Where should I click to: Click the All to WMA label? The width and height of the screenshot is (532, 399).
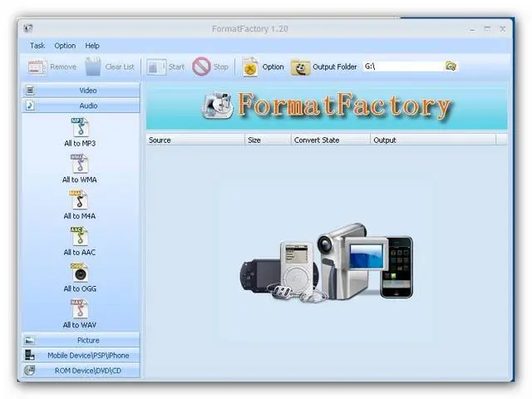(x=80, y=180)
